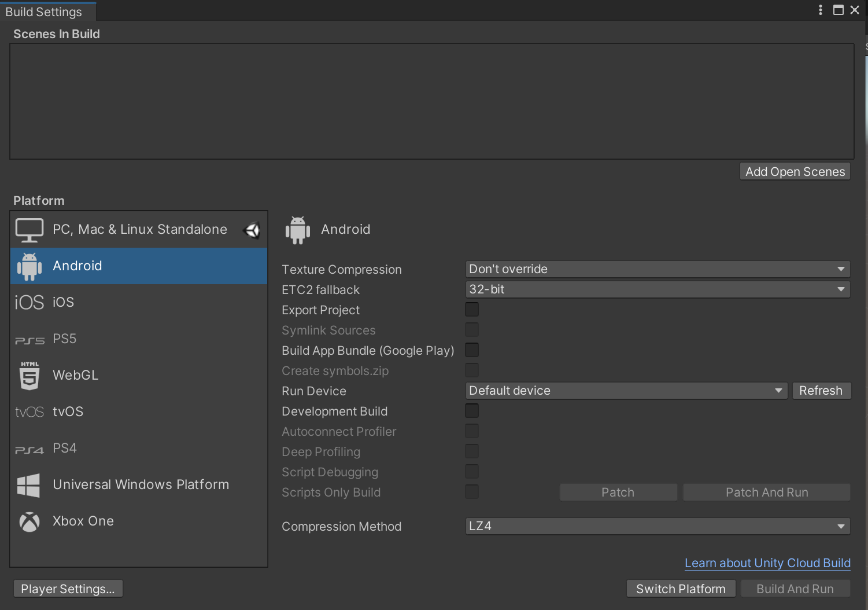
Task: Click the Compression Method label
Action: pyautogui.click(x=342, y=527)
